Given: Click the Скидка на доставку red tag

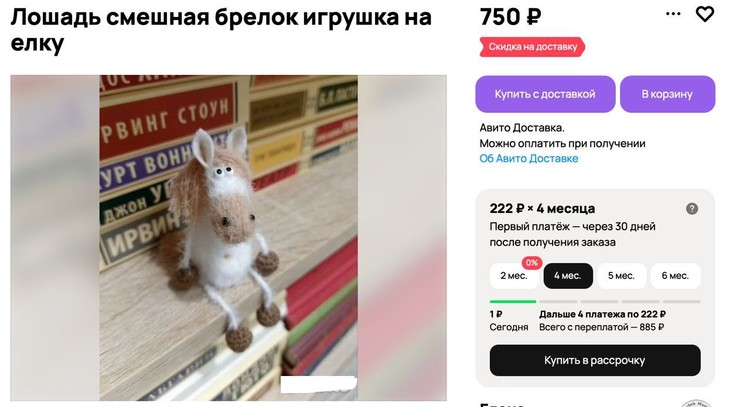Looking at the screenshot, I should 532,47.
